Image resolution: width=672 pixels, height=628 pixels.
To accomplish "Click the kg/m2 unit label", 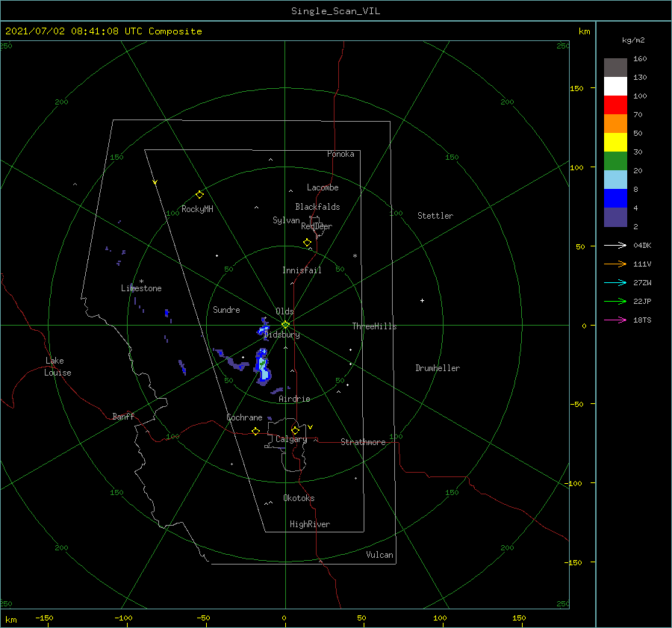I will pyautogui.click(x=633, y=40).
